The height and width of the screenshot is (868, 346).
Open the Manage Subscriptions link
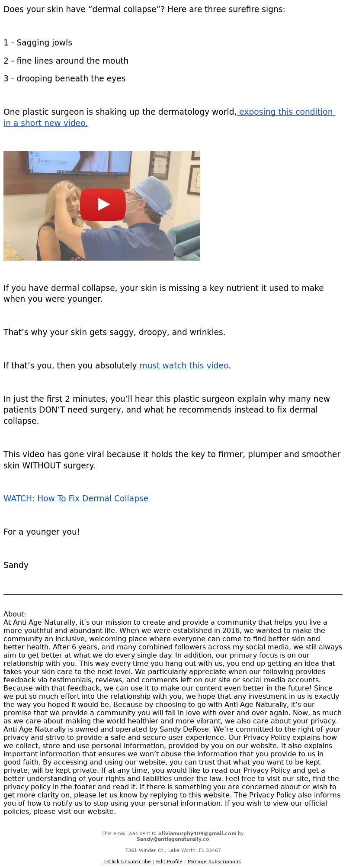pyautogui.click(x=214, y=862)
